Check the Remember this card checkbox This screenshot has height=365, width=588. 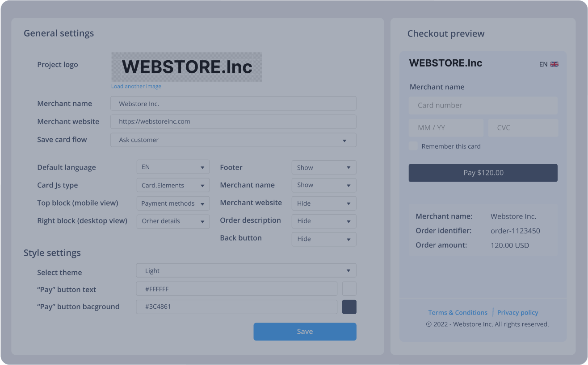(x=412, y=146)
